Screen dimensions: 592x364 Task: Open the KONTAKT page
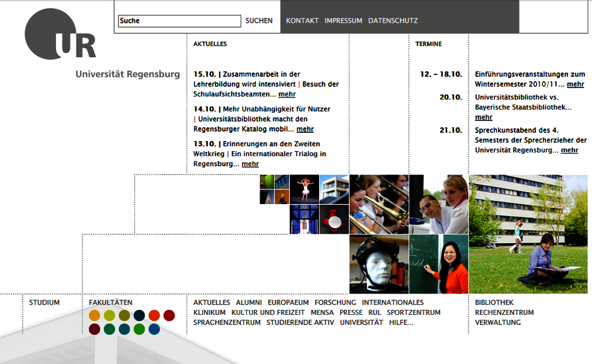(x=302, y=21)
